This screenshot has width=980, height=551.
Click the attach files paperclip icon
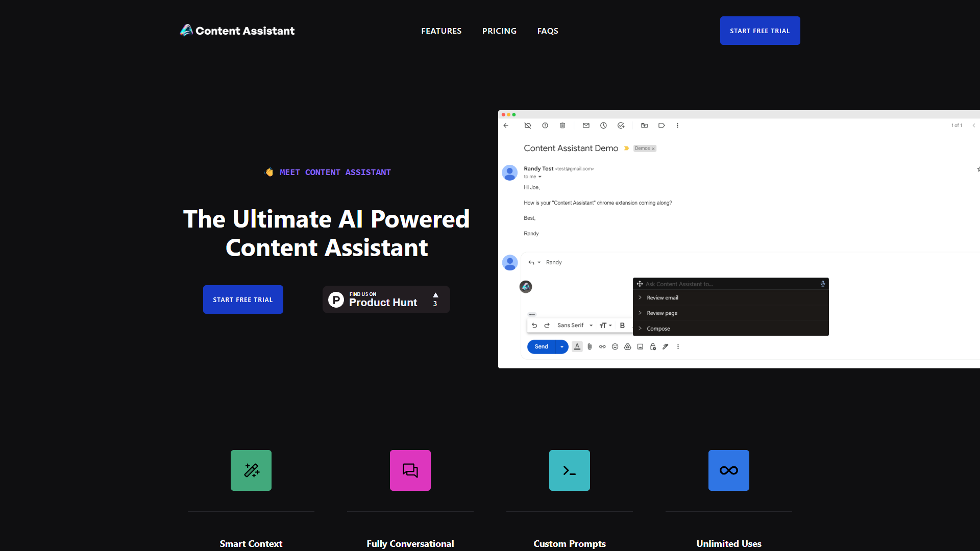point(590,347)
